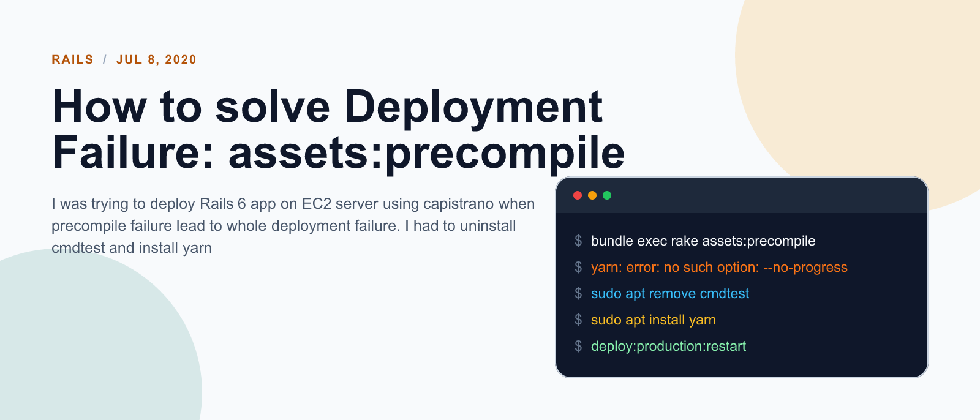Click the $ prompt before 'deploy:production:restart'
Screen dimensions: 980x420
click(578, 347)
